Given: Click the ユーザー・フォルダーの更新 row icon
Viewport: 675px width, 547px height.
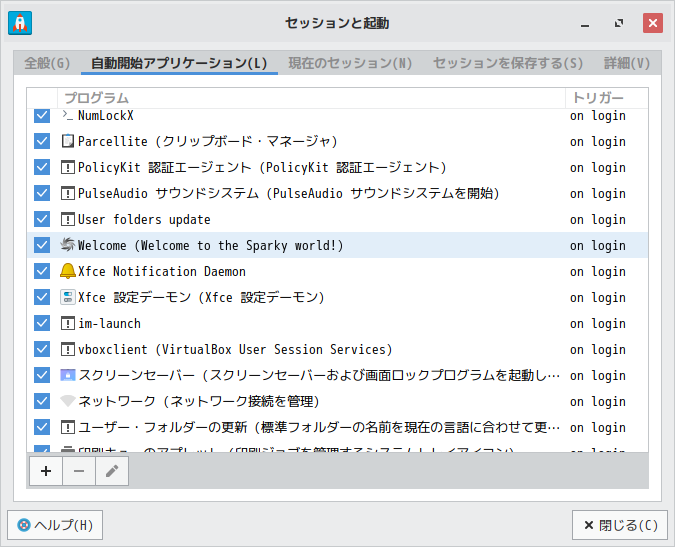Looking at the screenshot, I should 68,427.
